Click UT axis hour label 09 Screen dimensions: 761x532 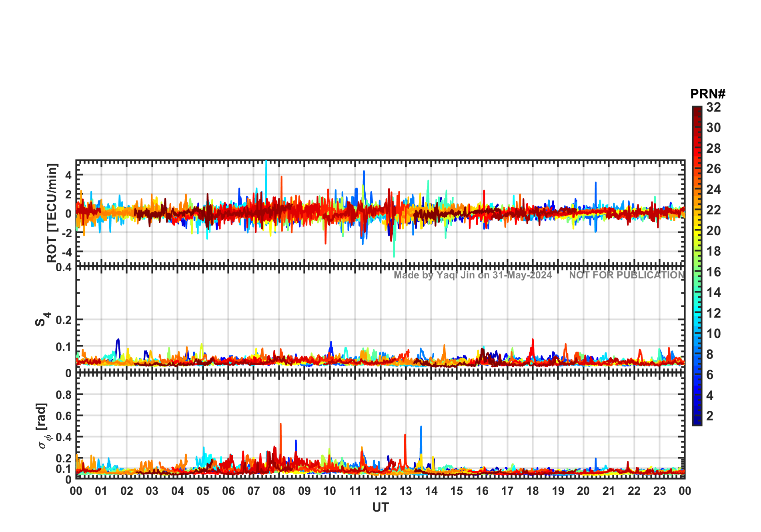click(304, 491)
